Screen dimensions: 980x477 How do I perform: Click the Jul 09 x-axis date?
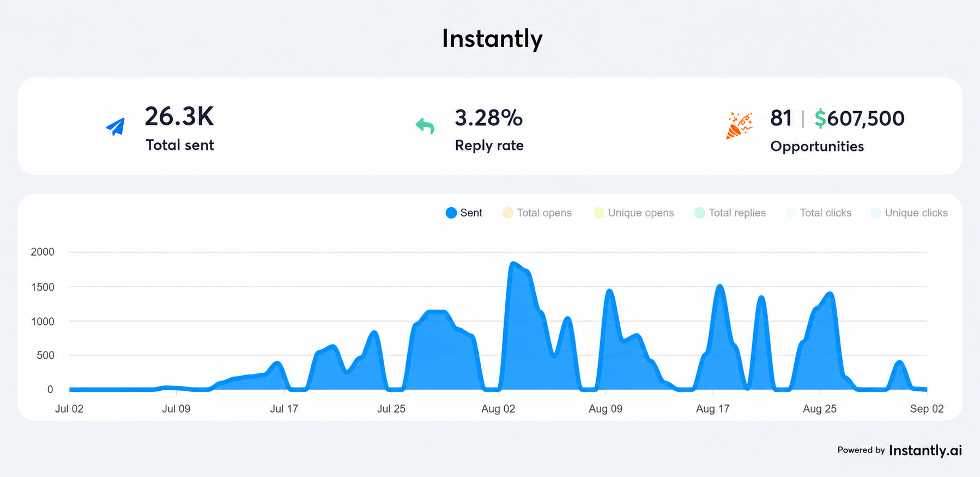tap(176, 409)
